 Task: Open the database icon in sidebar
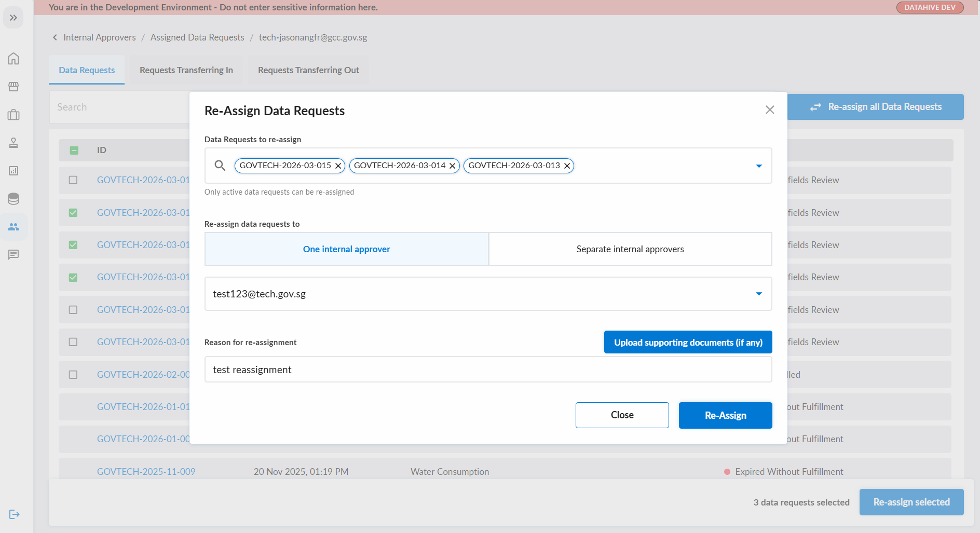[x=13, y=199]
